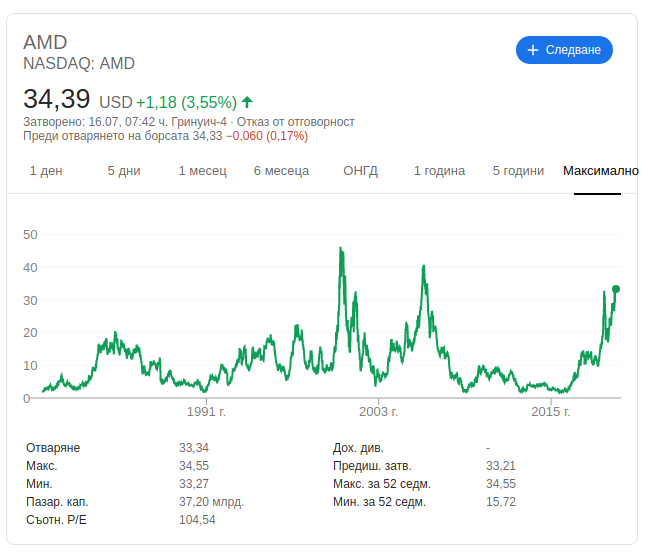The image size is (648, 557).
Task: Click the Съотн. P/E label
Action: [56, 520]
